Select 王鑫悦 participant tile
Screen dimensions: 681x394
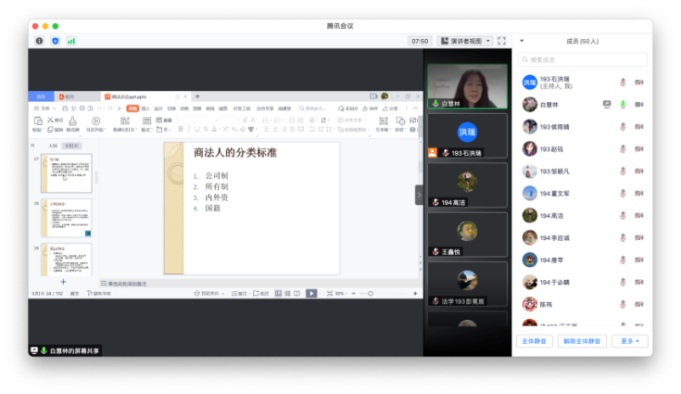click(x=467, y=235)
